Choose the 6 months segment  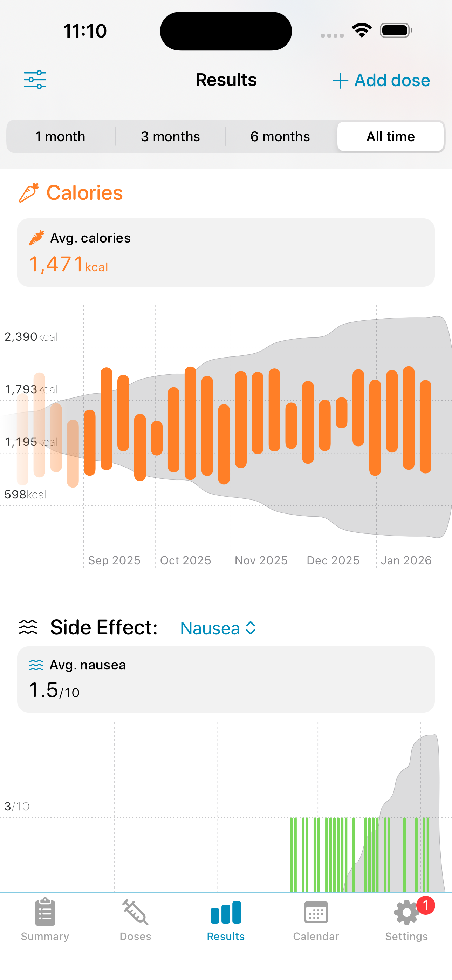280,137
